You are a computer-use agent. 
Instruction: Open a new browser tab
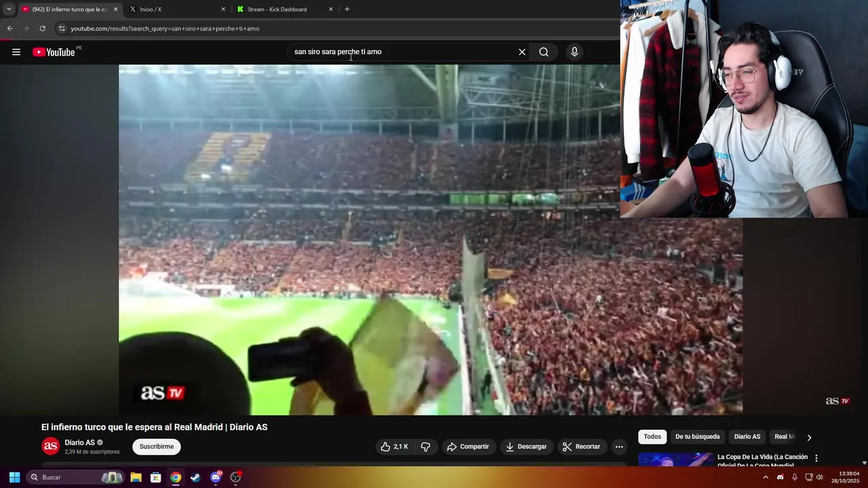(347, 9)
